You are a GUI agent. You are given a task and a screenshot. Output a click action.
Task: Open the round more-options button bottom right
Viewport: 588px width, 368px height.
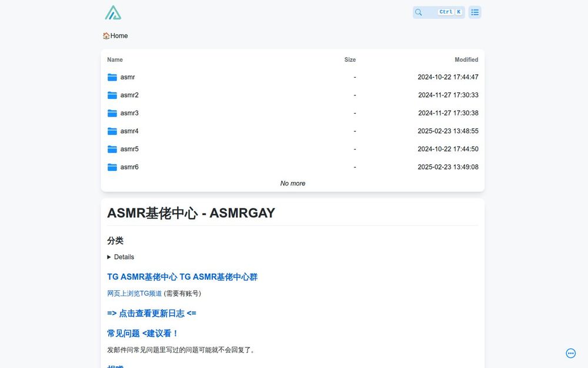pyautogui.click(x=571, y=353)
